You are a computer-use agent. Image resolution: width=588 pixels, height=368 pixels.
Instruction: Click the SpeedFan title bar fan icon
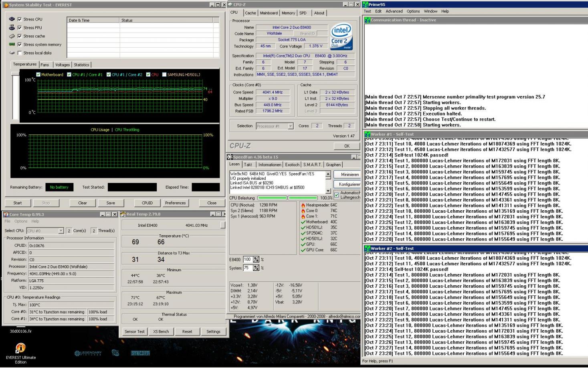230,157
